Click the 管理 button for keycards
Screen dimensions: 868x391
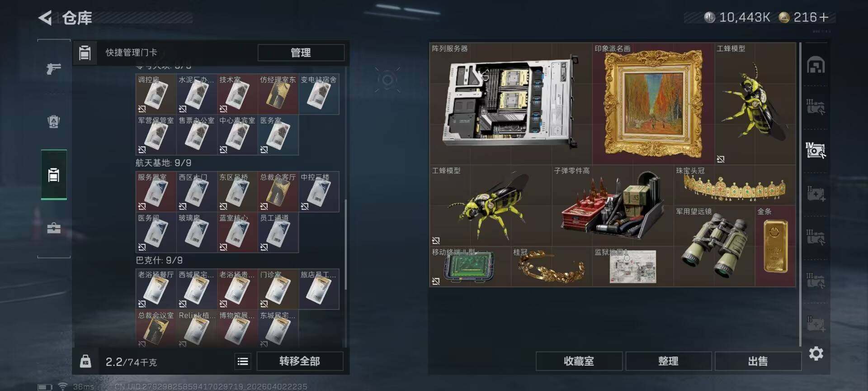(301, 52)
